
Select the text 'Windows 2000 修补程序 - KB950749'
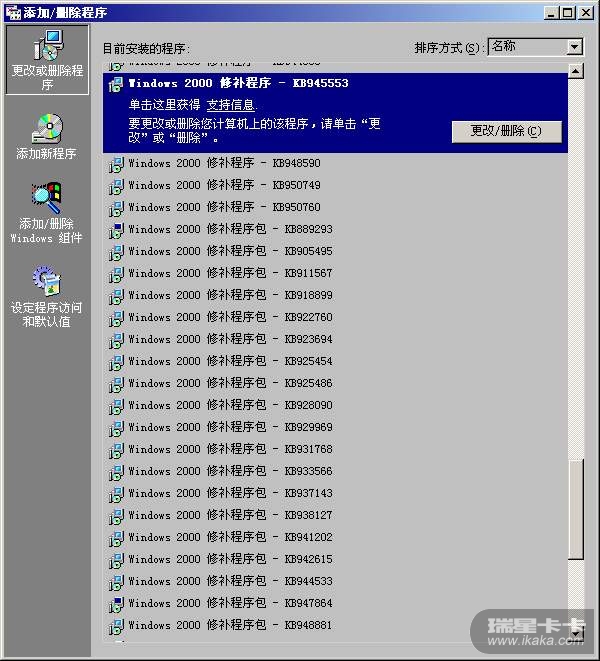224,185
